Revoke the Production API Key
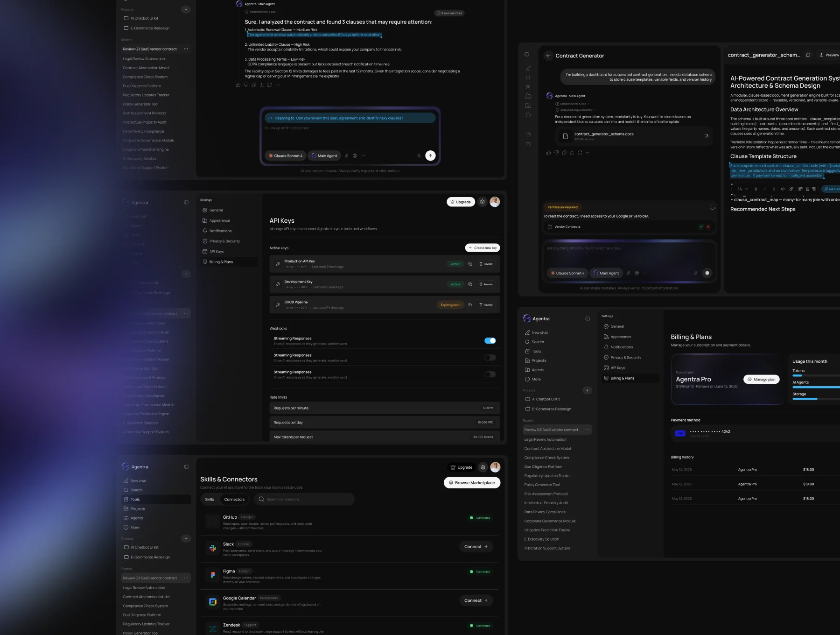 click(486, 264)
